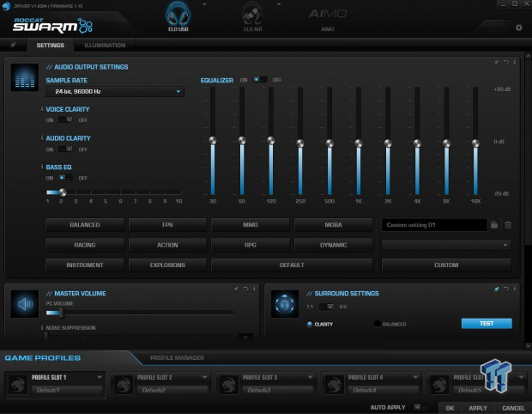Toggle the Bass EQ switch
Image resolution: width=532 pixels, height=414 pixels.
point(65,178)
